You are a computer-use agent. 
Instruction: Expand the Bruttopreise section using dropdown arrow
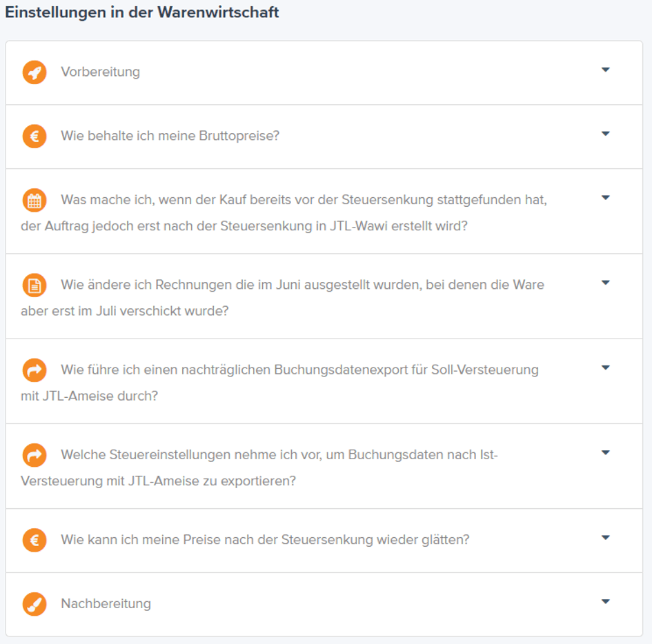(606, 134)
